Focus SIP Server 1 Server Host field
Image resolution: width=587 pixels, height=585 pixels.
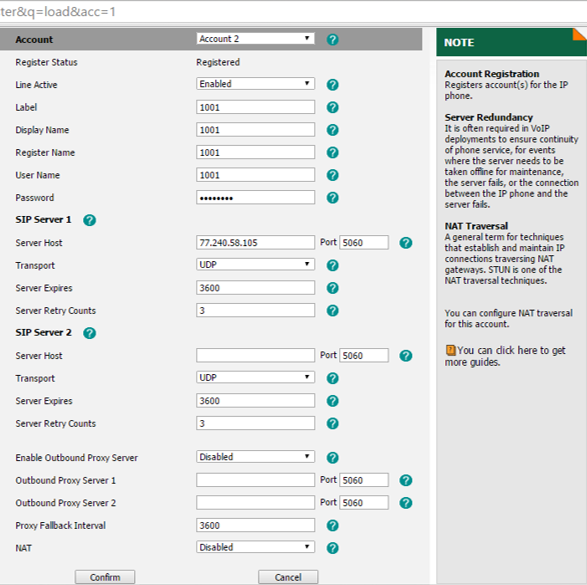coord(255,243)
